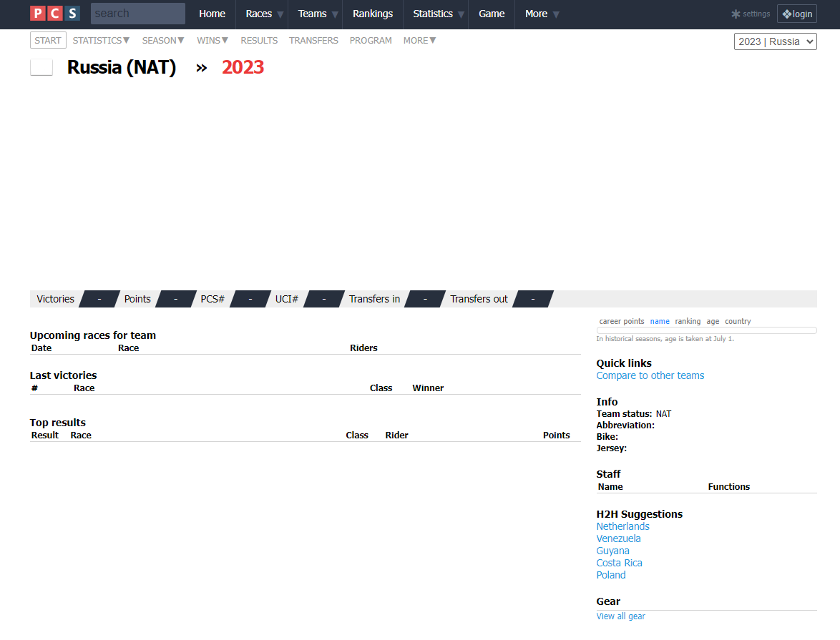Click the Russia flag placeholder beside the title
The image size is (840, 640).
(41, 67)
